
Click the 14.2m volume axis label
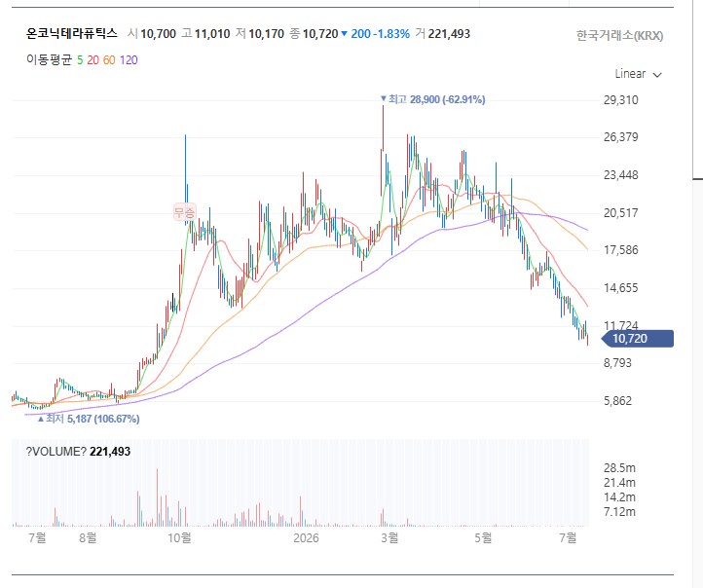click(x=619, y=497)
